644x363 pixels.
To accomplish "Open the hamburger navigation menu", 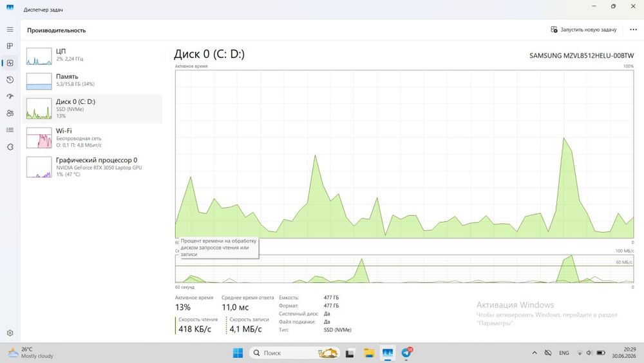I will [10, 30].
